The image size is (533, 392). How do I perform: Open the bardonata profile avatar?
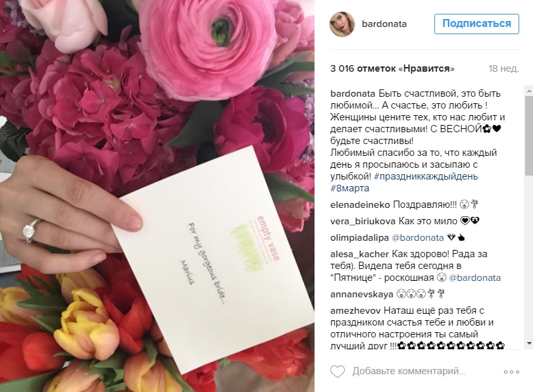point(342,24)
